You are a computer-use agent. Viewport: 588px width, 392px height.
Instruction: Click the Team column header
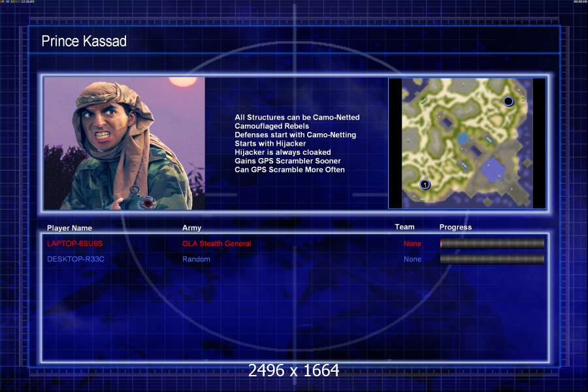[x=404, y=227]
